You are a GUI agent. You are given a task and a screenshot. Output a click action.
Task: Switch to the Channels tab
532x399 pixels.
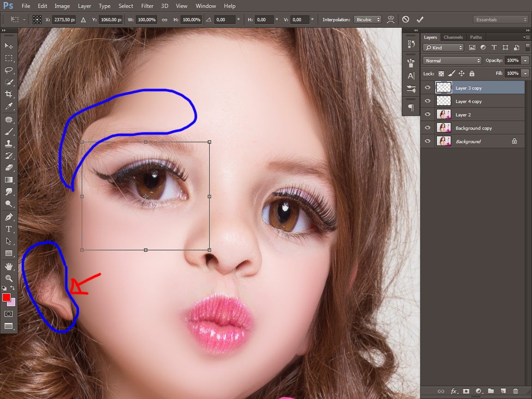[x=453, y=37]
